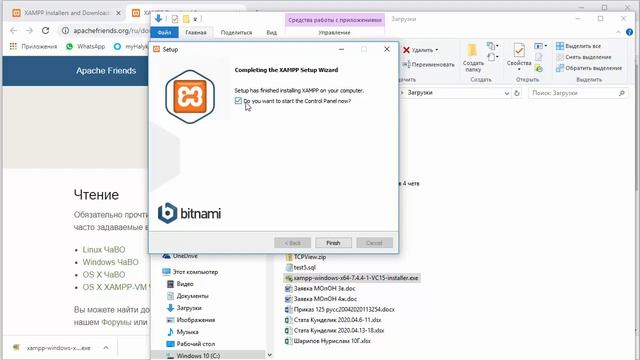Open Загрузки in the navigation pane
This screenshot has width=640, height=360.
184,308
